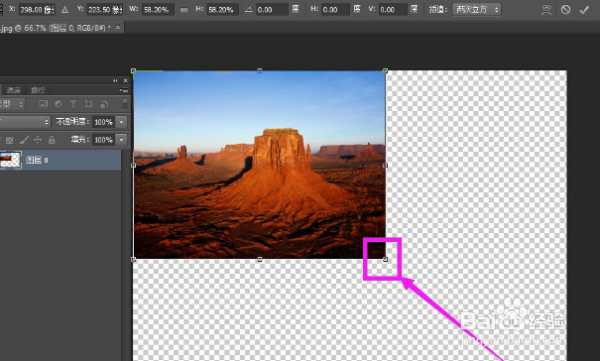The height and width of the screenshot is (361, 600).
Task: Toggle the maintain aspect ratio link icon
Action: (x=184, y=10)
